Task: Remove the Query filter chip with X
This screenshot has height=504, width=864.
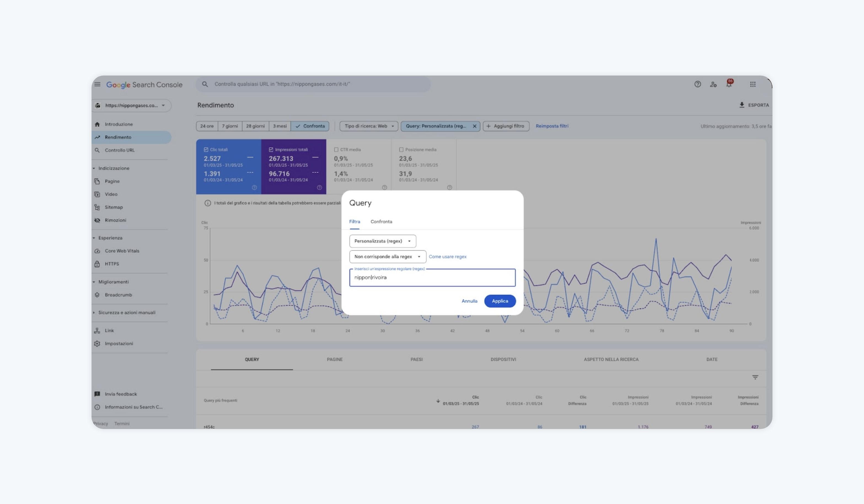Action: (x=474, y=126)
